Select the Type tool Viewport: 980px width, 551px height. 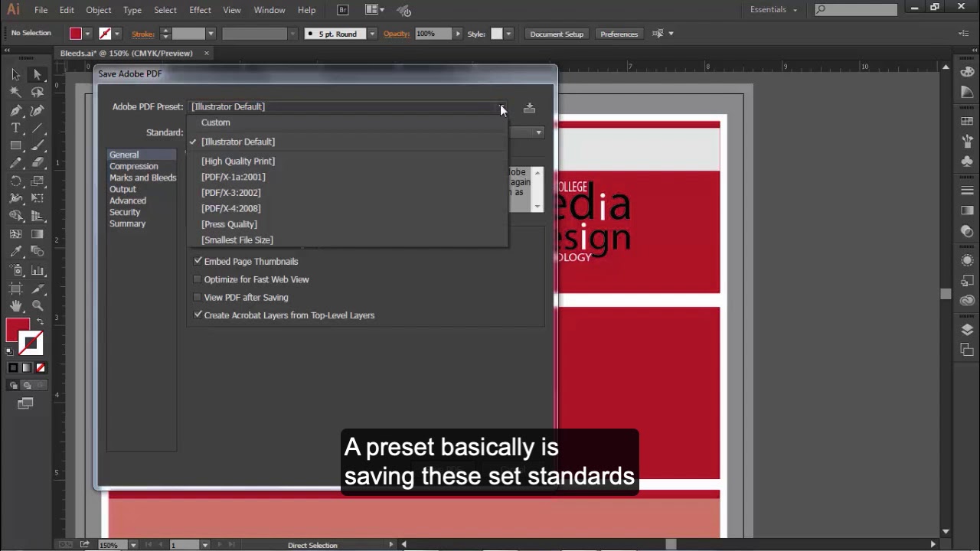point(15,128)
